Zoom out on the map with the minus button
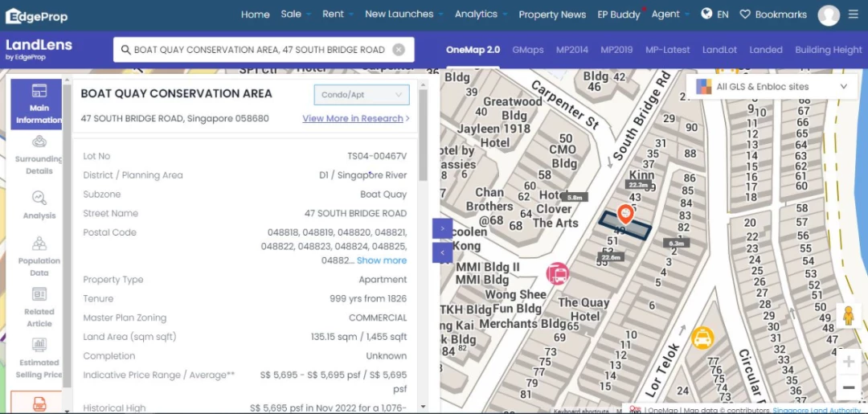 tap(848, 387)
